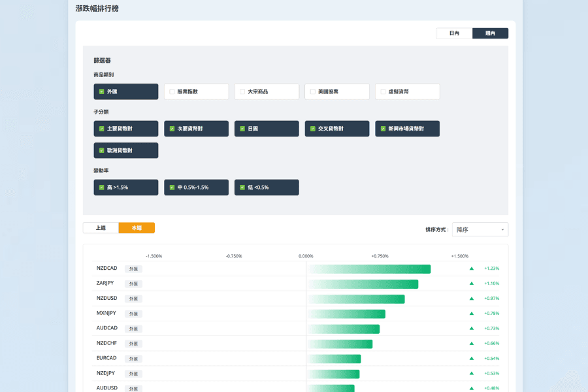
Task: Uncheck the 主要貨幣對 subcategory
Action: (126, 129)
